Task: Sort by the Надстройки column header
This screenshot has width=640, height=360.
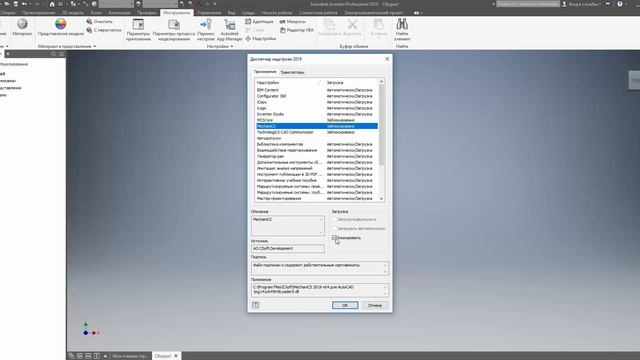Action: [290, 82]
